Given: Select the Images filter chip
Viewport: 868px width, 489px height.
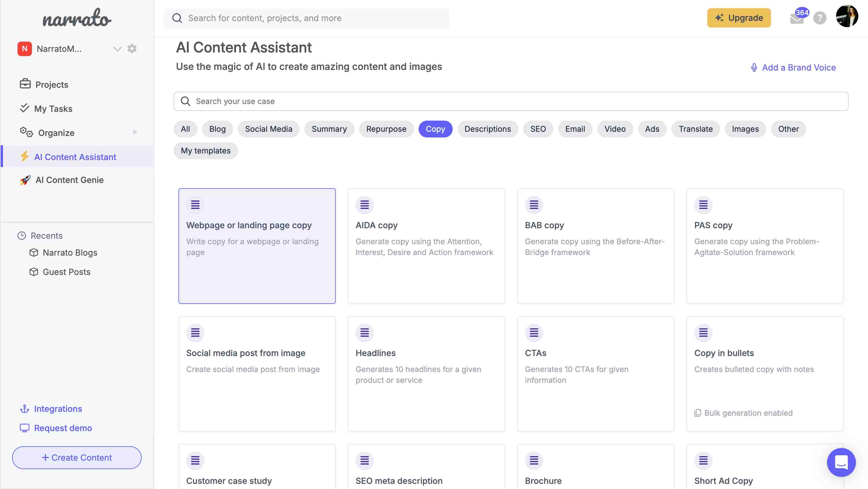Looking at the screenshot, I should (745, 129).
